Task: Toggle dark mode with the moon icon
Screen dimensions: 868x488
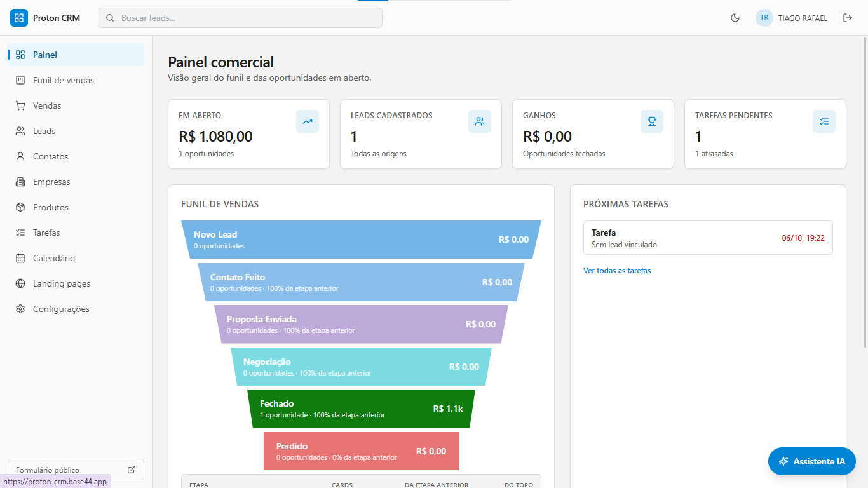Action: (x=735, y=18)
